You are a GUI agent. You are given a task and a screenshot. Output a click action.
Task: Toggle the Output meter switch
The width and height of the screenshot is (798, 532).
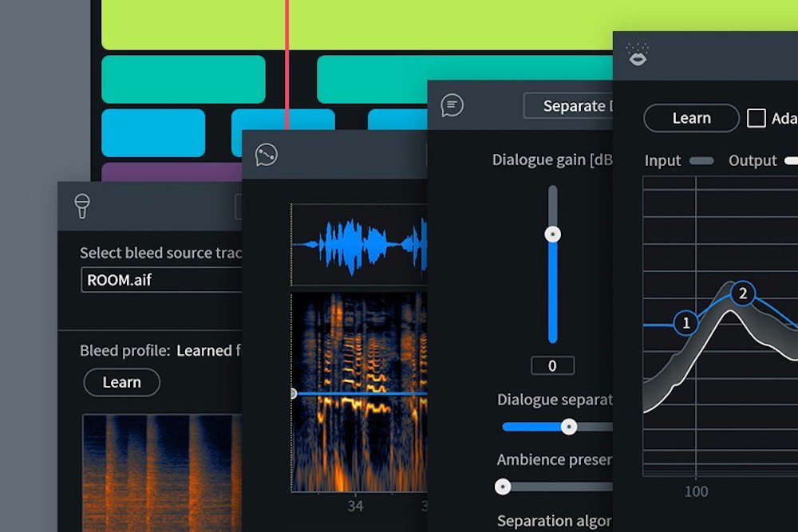point(791,160)
